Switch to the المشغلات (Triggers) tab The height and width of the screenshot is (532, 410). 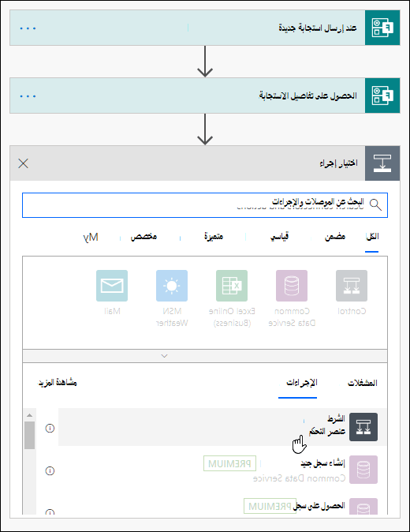[362, 383]
